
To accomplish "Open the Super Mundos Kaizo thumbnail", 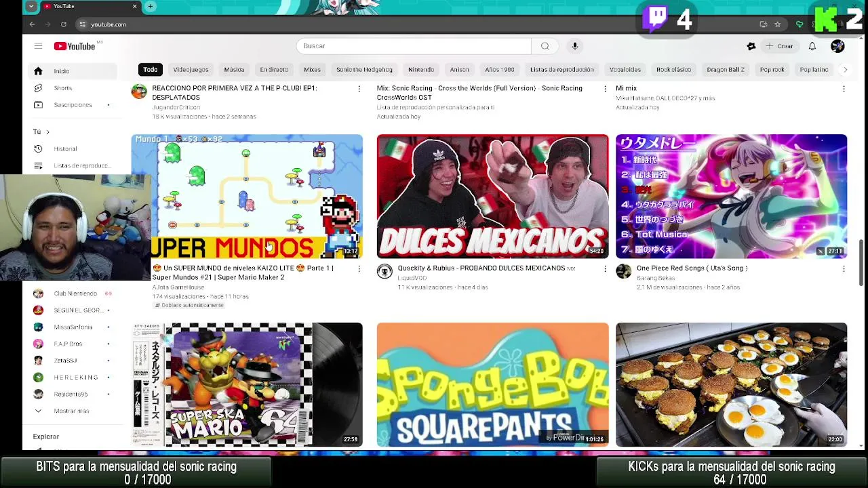I will pyautogui.click(x=247, y=197).
